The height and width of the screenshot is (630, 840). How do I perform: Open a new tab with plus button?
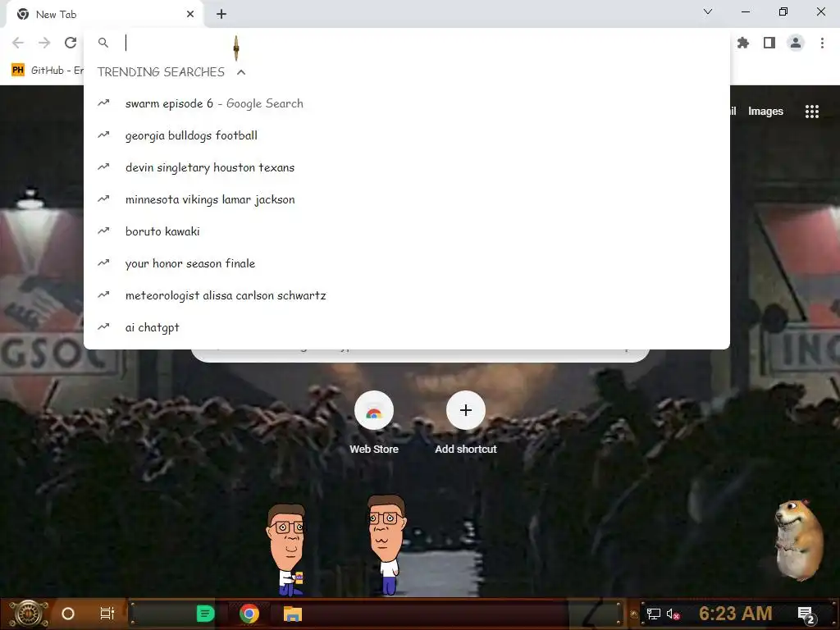(x=221, y=15)
